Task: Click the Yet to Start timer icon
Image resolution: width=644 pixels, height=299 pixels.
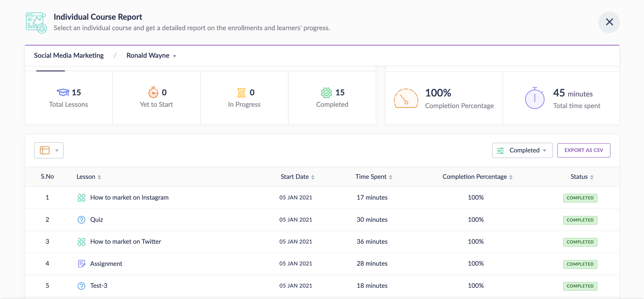Action: point(153,92)
